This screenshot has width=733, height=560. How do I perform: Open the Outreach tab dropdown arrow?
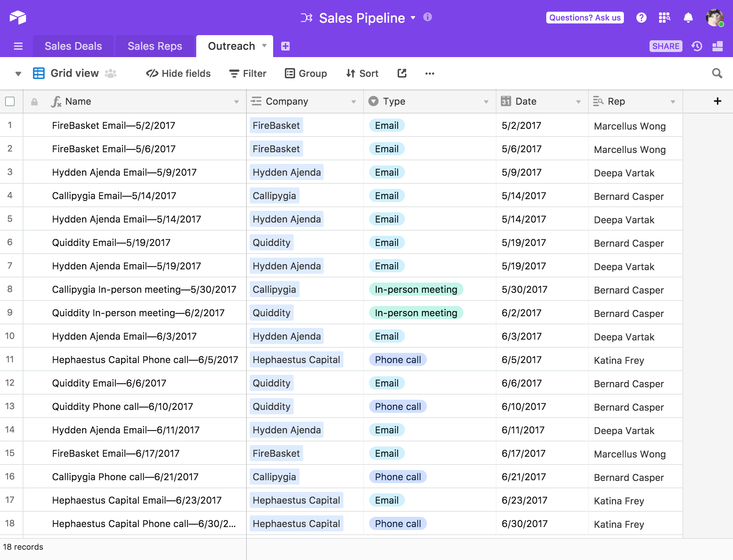(264, 46)
